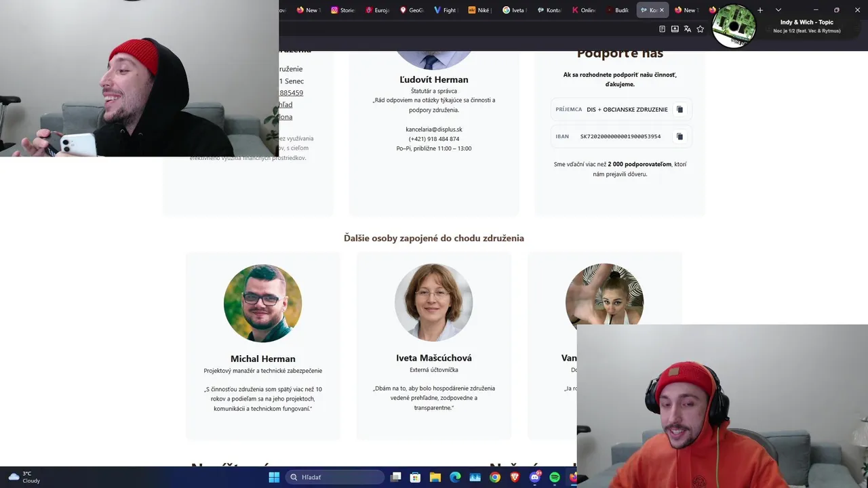The height and width of the screenshot is (488, 868).
Task: Select the name Iveta Mašcúchová
Action: coord(434,358)
